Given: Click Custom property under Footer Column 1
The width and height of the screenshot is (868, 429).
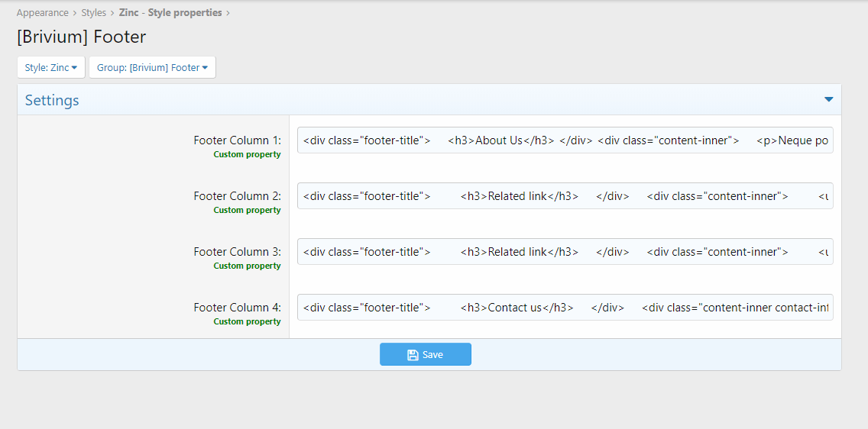Looking at the screenshot, I should pos(247,154).
